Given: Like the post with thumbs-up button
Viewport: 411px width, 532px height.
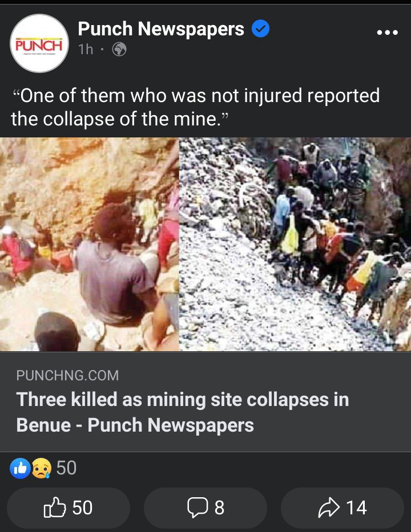Looking at the screenshot, I should 68,507.
